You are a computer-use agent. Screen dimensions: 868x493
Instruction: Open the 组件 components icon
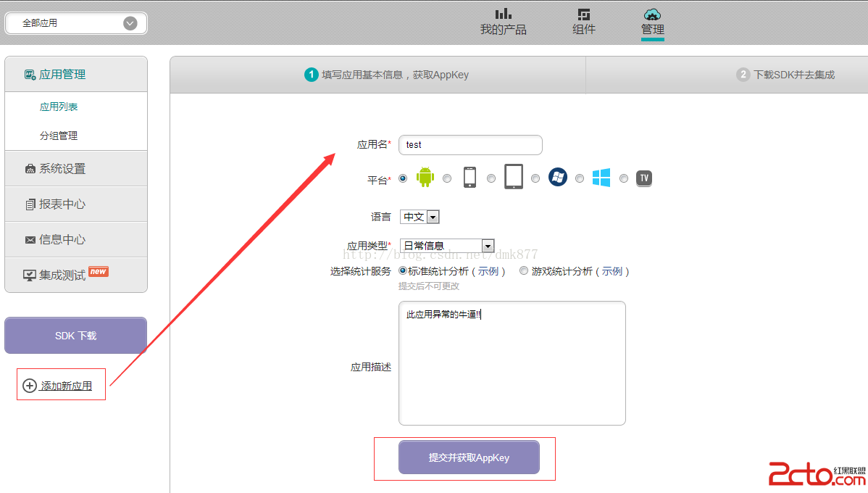[x=583, y=14]
